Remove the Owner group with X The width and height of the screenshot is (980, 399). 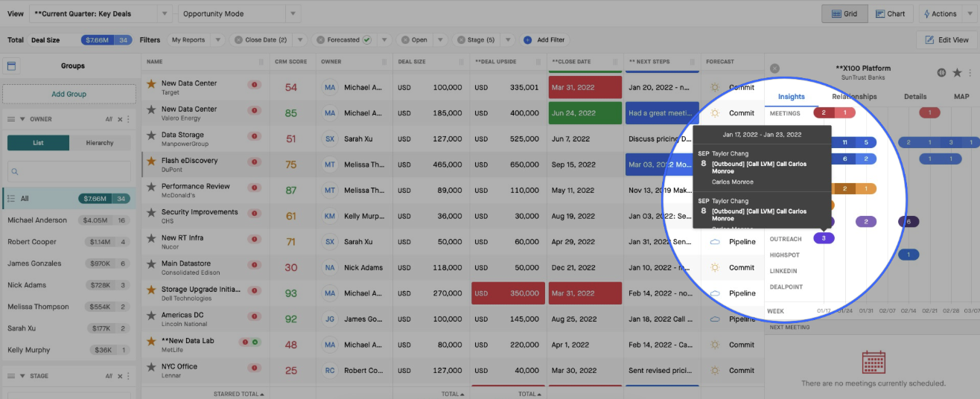[x=120, y=119]
